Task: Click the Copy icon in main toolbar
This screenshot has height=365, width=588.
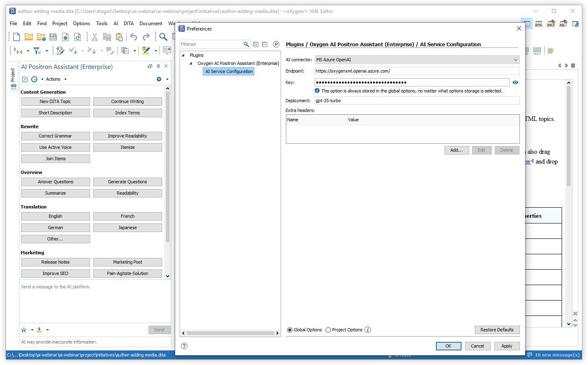Action: [107, 37]
